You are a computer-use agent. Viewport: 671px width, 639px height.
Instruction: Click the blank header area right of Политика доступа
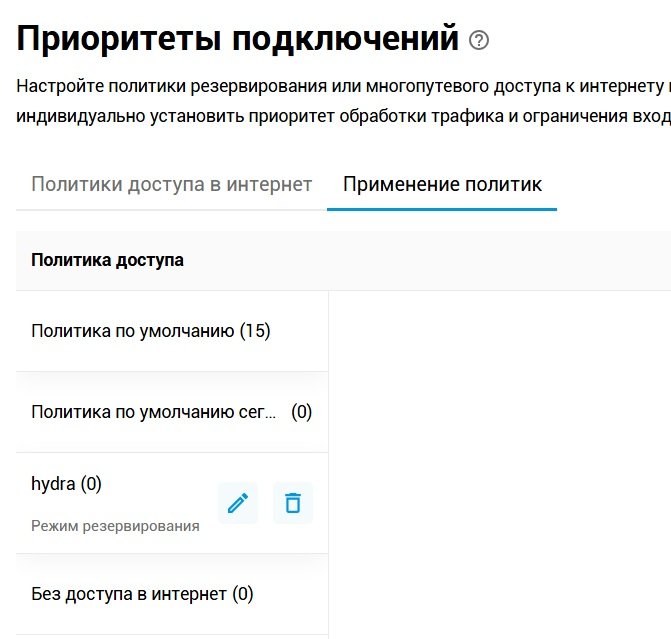[x=450, y=260]
